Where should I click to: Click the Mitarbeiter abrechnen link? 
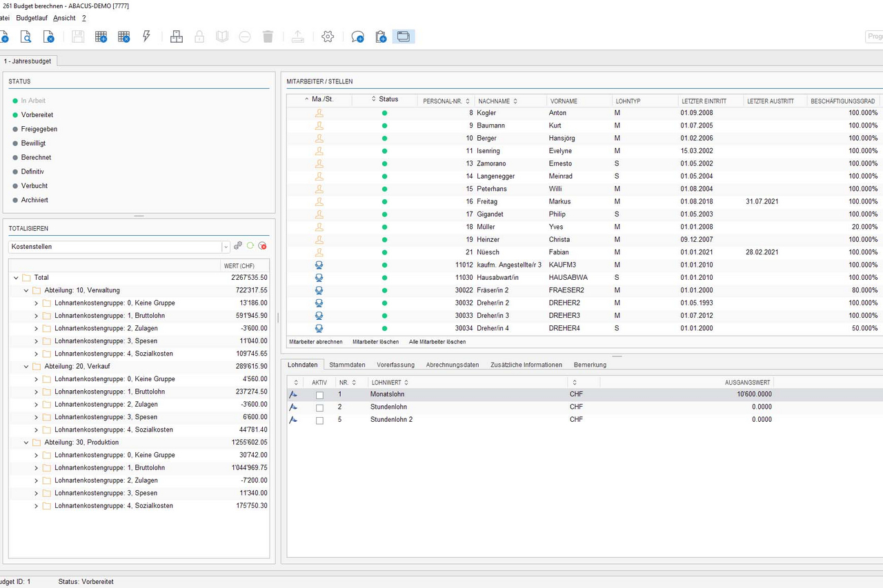[x=315, y=342]
